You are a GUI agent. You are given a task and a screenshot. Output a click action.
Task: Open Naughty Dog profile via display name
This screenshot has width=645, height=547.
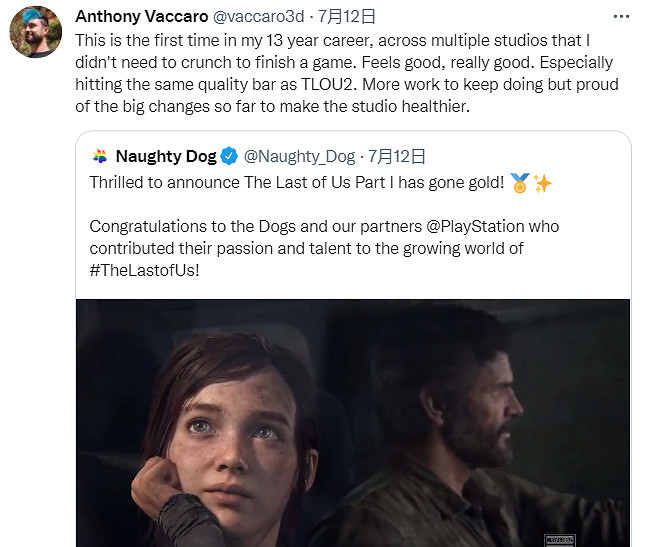[x=166, y=156]
